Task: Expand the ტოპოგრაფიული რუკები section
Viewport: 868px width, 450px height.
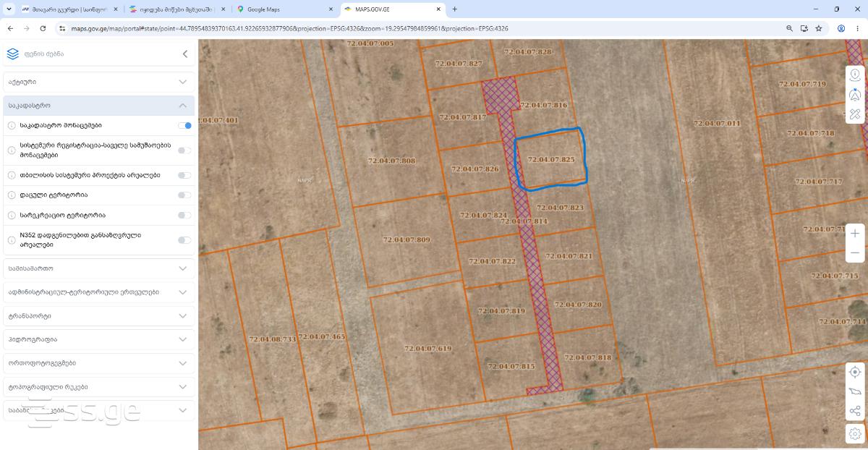Action: [x=99, y=387]
